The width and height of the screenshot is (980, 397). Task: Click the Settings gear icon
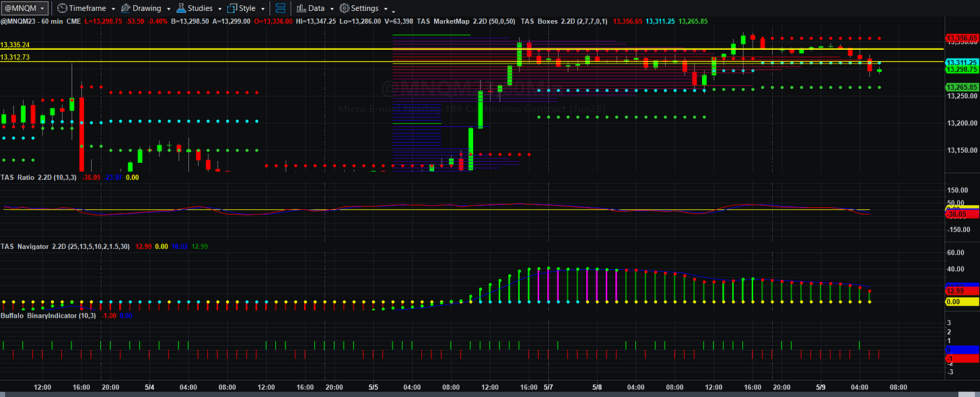coord(344,9)
